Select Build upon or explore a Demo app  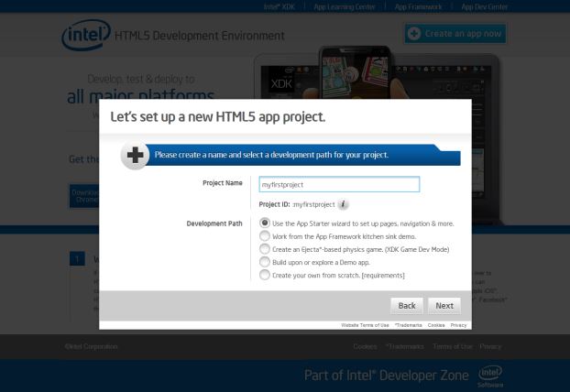click(265, 262)
